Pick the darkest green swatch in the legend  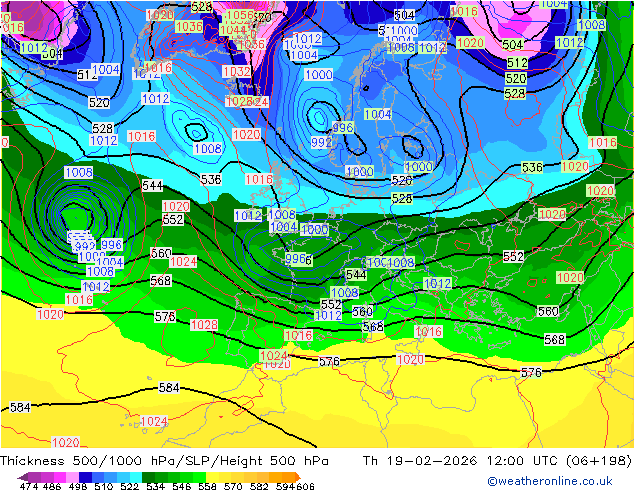click(148, 477)
